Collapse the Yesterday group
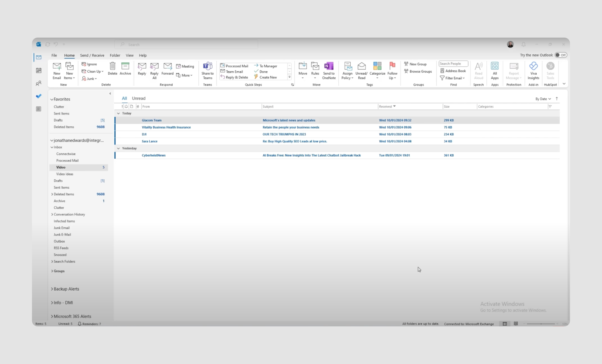The width and height of the screenshot is (602, 364). pos(118,148)
